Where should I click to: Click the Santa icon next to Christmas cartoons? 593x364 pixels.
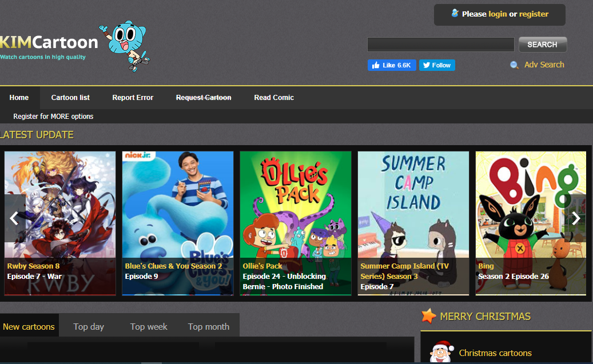click(x=441, y=351)
